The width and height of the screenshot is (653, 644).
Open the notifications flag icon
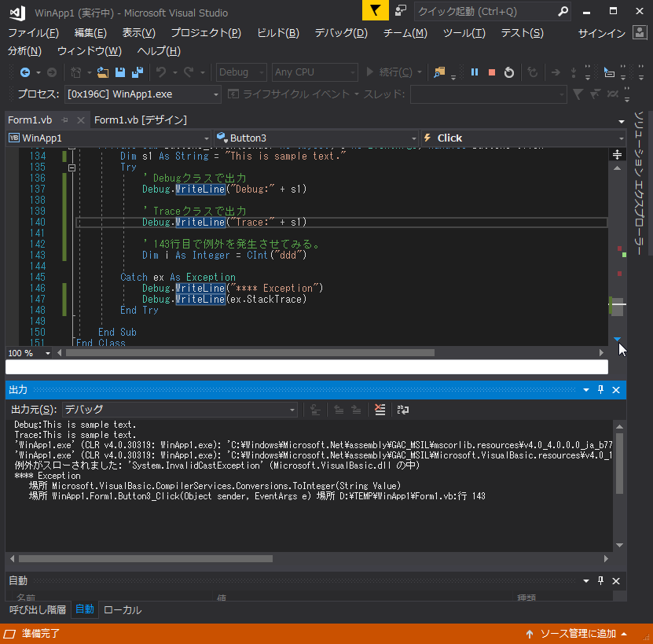[x=376, y=11]
